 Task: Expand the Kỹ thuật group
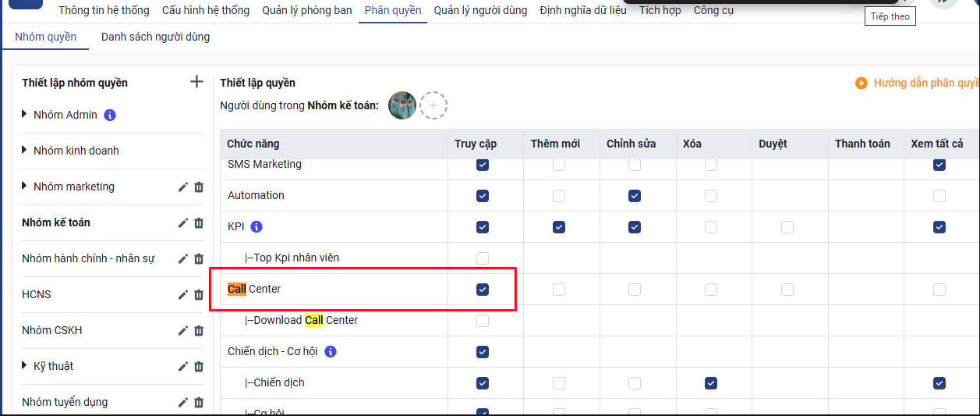[25, 366]
